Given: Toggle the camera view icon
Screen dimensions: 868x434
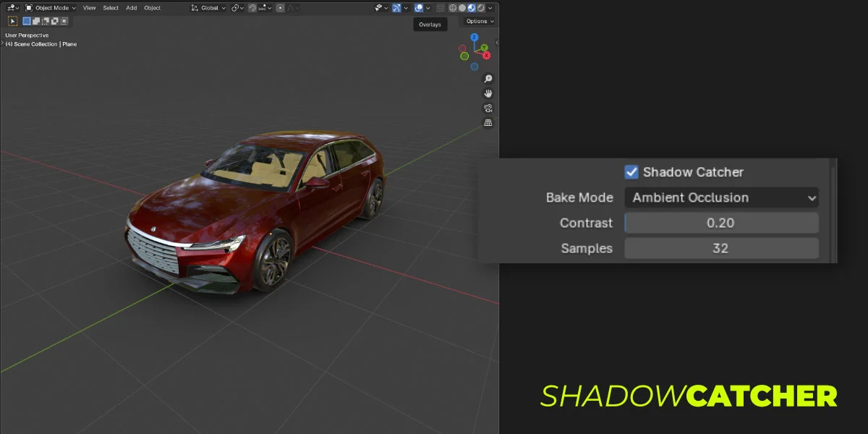Looking at the screenshot, I should pos(488,107).
